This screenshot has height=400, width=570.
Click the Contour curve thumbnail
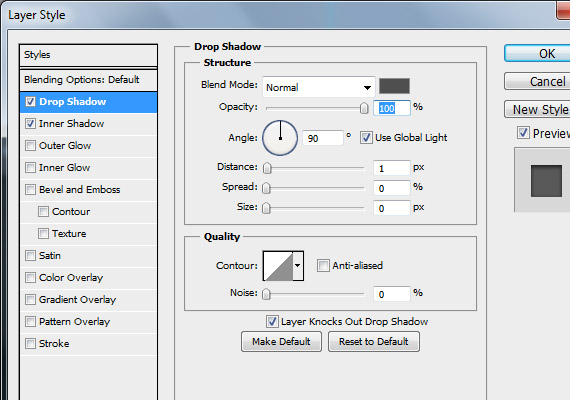pos(278,266)
